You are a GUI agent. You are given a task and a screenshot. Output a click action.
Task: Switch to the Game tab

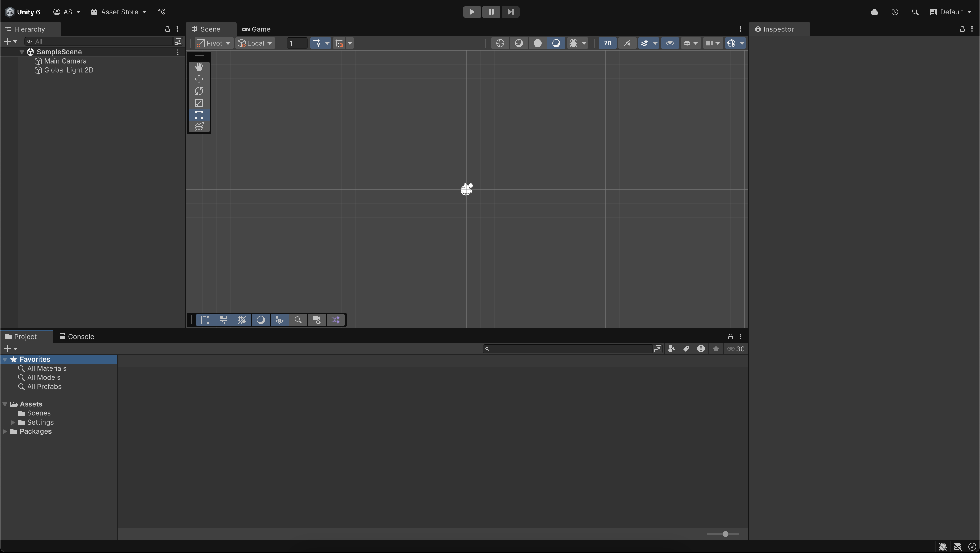(257, 29)
